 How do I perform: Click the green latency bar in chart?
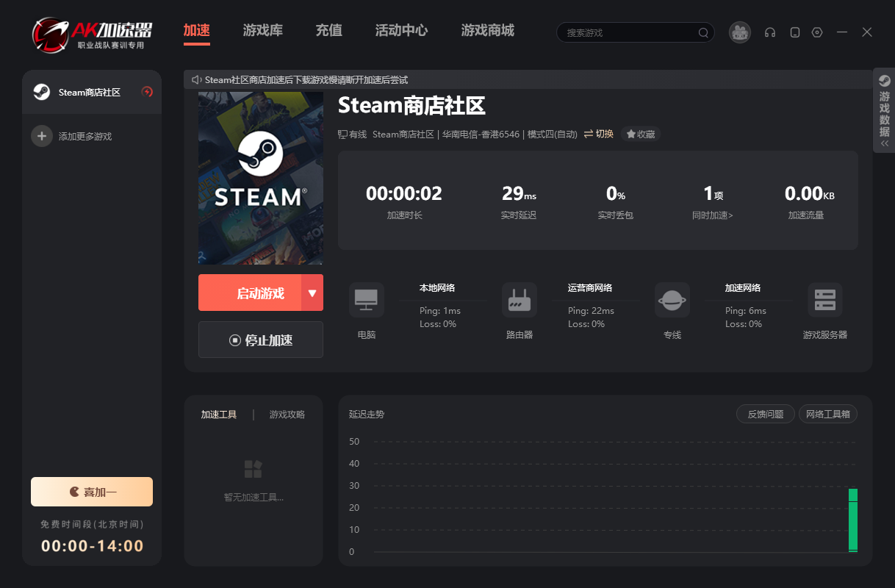(853, 520)
